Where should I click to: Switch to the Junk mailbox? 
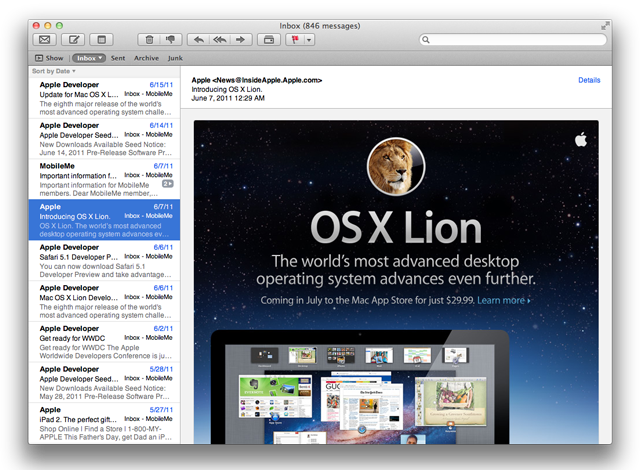click(175, 58)
